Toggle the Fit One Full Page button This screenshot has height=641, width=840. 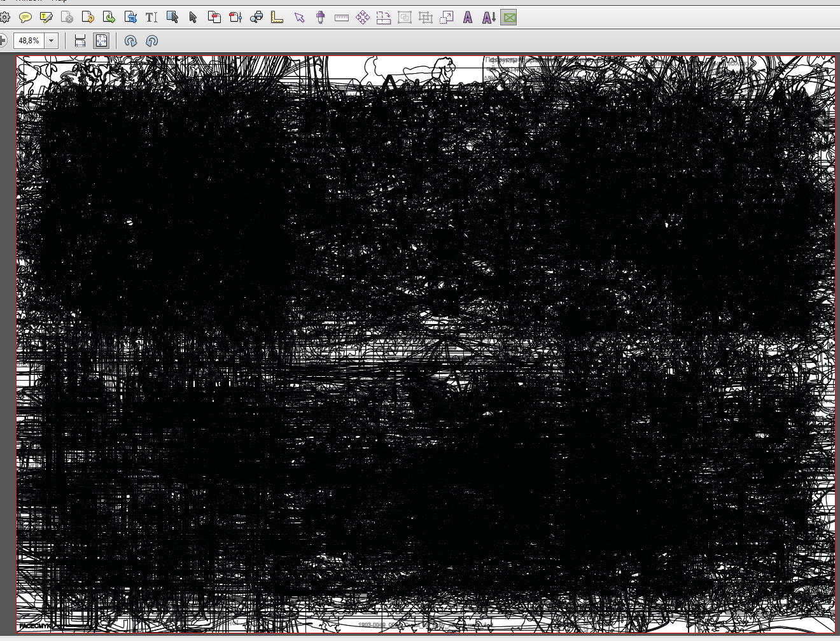click(101, 41)
